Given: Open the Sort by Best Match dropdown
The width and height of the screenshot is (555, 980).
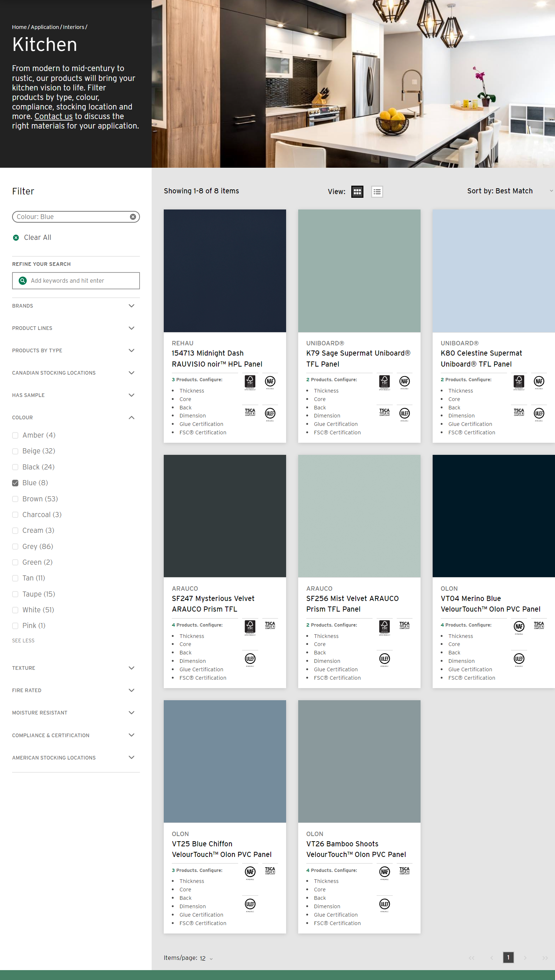Looking at the screenshot, I should [510, 191].
